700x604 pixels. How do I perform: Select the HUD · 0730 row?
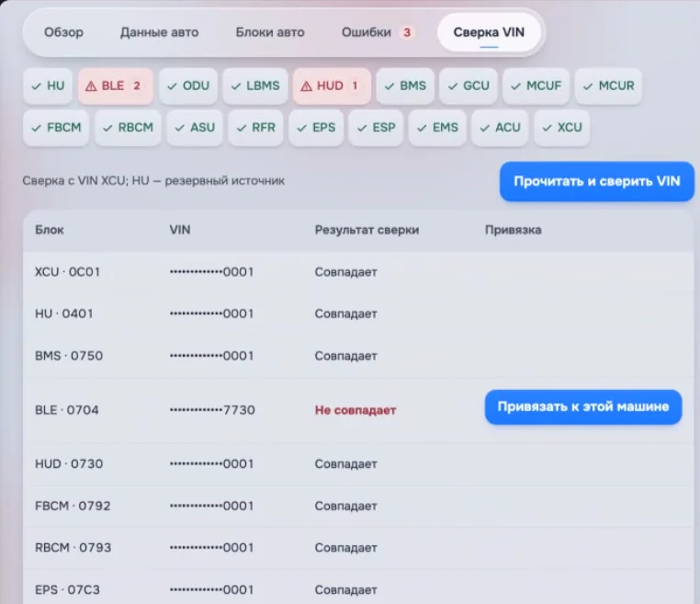click(358, 464)
